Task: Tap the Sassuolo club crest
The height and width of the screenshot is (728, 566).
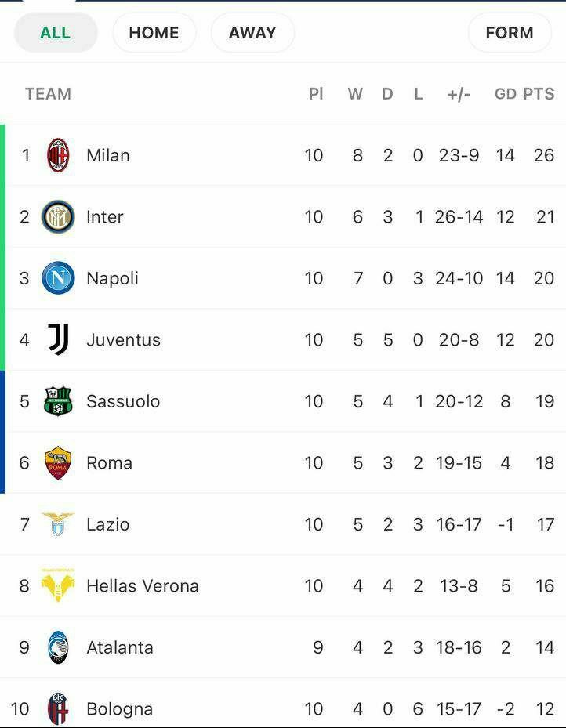Action: click(58, 401)
